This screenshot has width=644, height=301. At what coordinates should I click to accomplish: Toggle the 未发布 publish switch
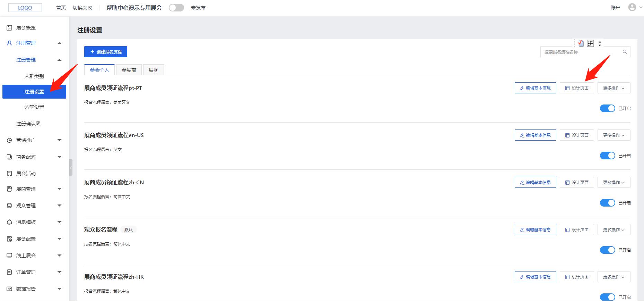tap(176, 8)
